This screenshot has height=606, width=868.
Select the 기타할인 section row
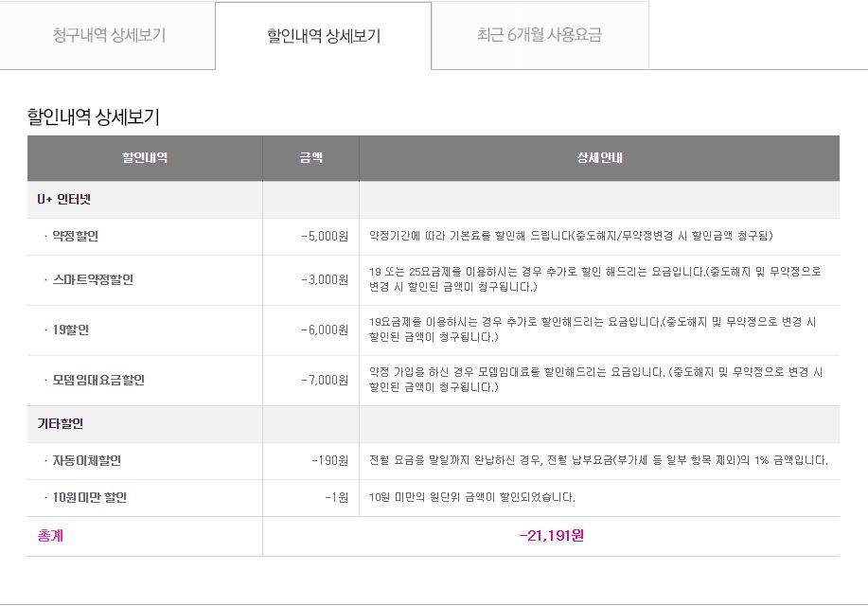[x=61, y=423]
